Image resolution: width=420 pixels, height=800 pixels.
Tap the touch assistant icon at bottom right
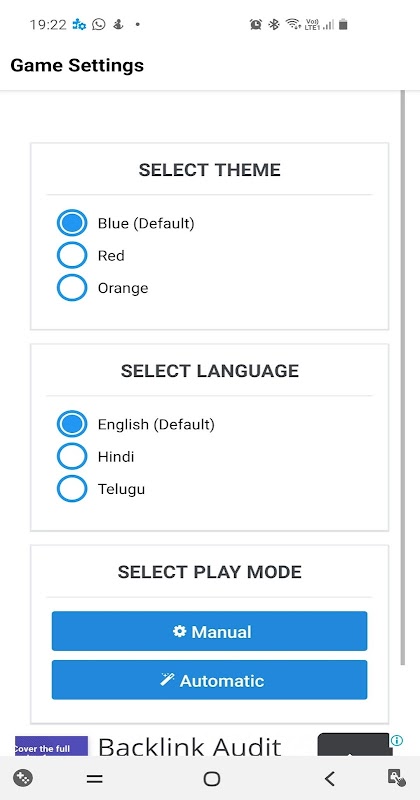(x=397, y=778)
